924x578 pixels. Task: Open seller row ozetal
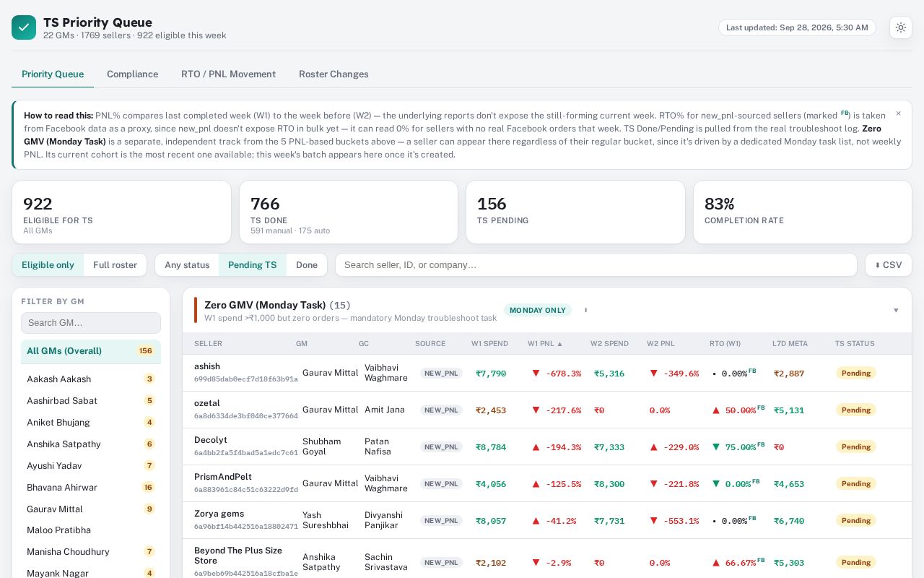click(x=547, y=410)
